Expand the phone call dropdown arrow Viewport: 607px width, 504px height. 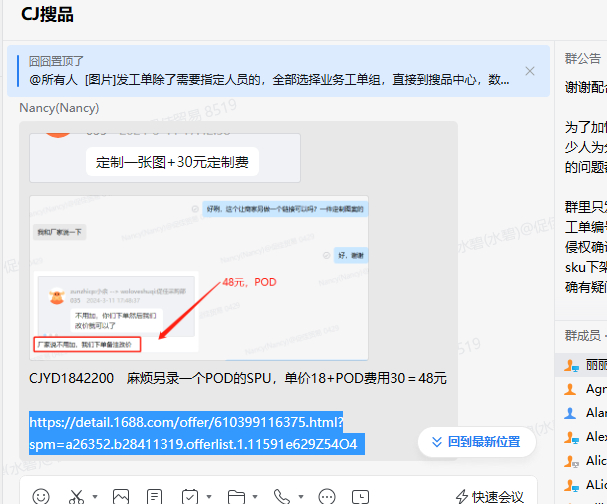click(x=301, y=497)
